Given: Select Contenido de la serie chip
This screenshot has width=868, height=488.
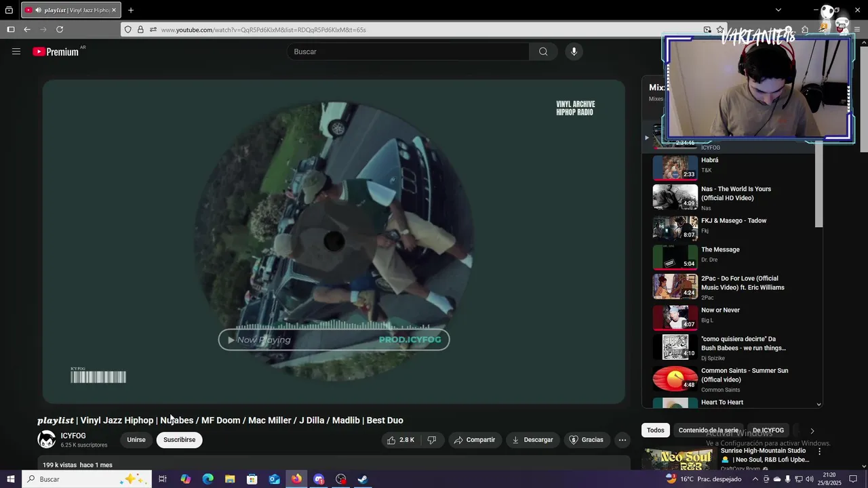Looking at the screenshot, I should [x=709, y=430].
